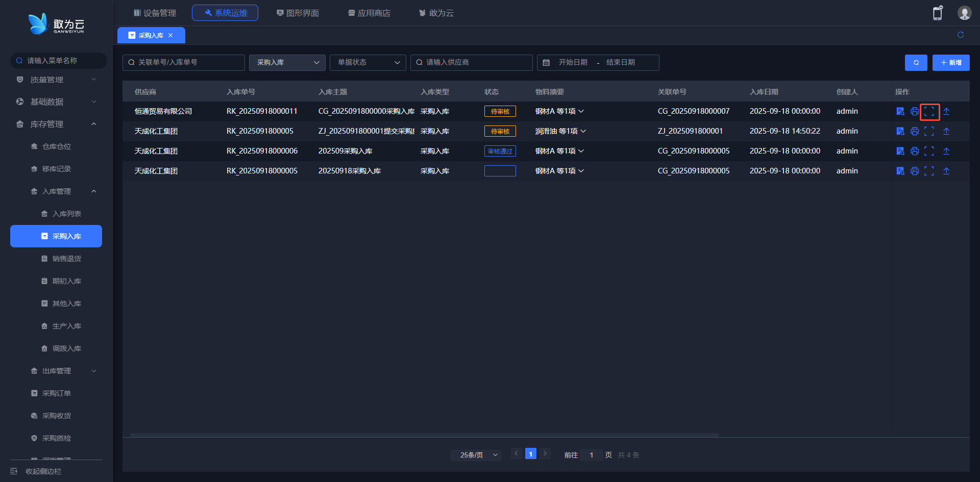The width and height of the screenshot is (980, 482).
Task: Close the 采购入库 tab
Action: click(x=170, y=35)
